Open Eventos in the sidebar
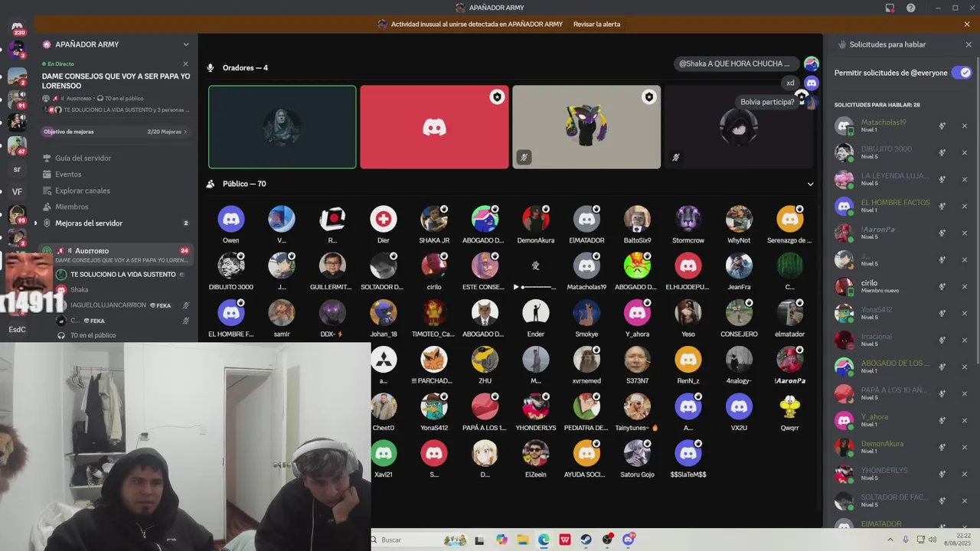Screen dimensions: 980x551 click(68, 174)
